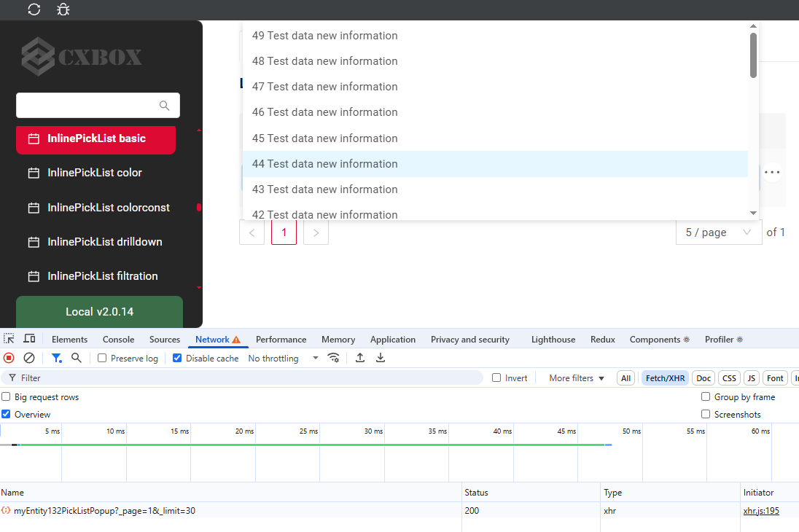Expand the 5 / page size selector
The height and width of the screenshot is (532, 799).
coord(718,232)
